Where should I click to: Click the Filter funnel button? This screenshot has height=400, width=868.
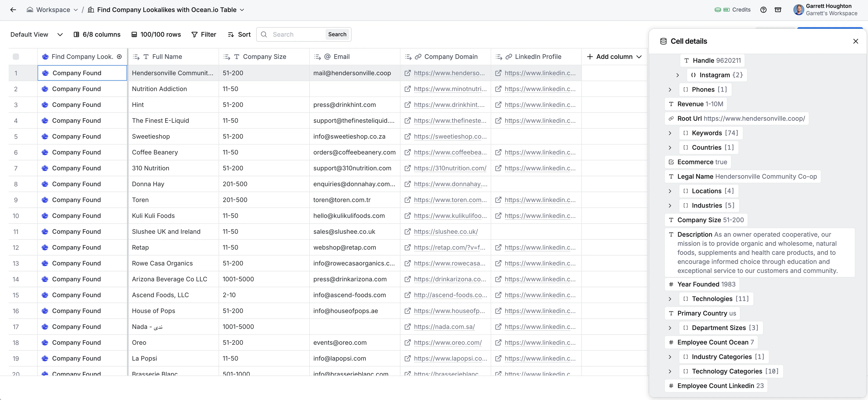point(204,34)
